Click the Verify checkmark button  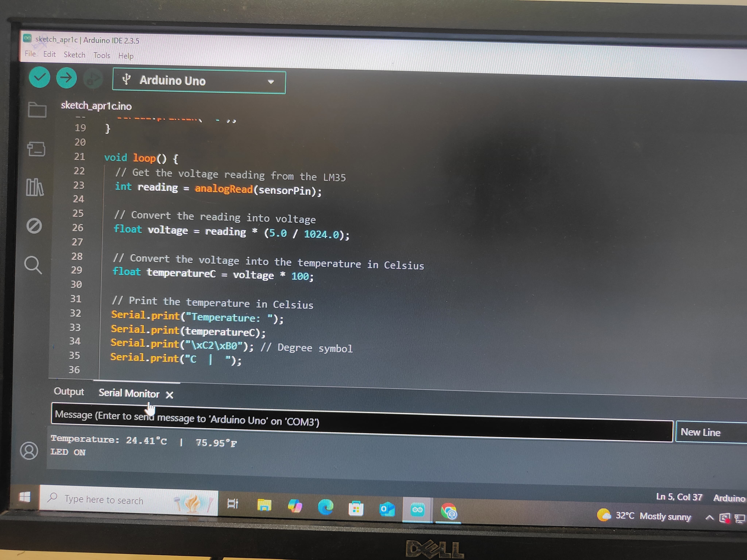(40, 77)
